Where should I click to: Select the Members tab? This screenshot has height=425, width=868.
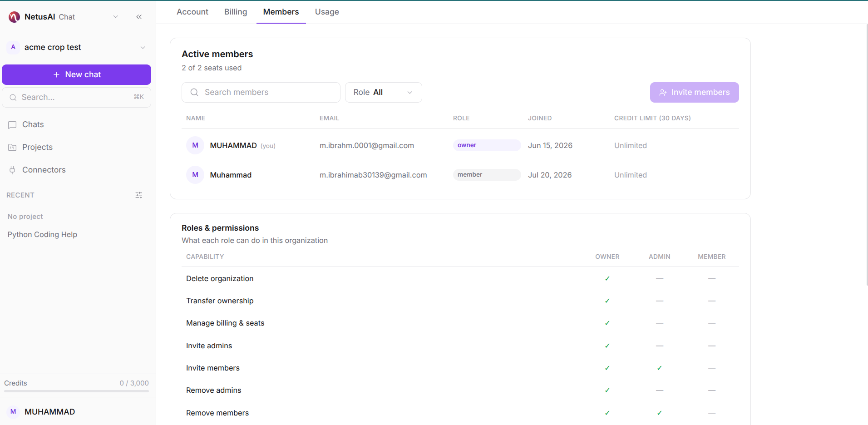[x=281, y=12]
